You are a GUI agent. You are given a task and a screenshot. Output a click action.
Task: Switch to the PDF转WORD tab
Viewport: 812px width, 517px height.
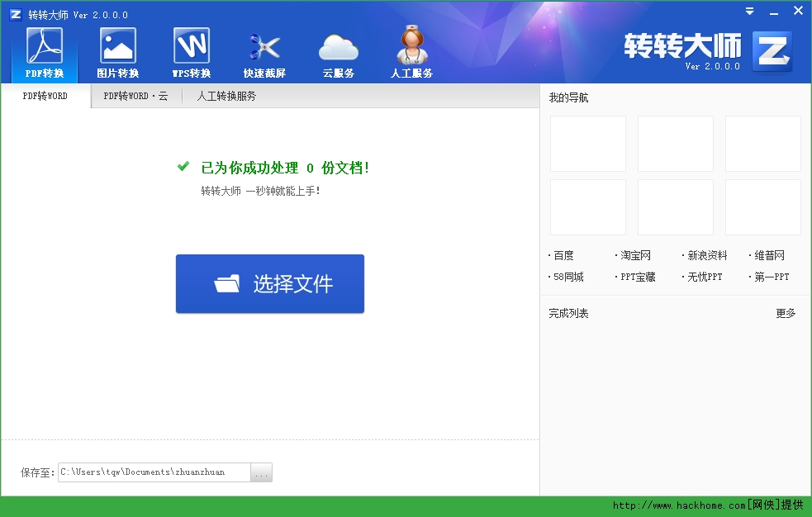click(45, 96)
